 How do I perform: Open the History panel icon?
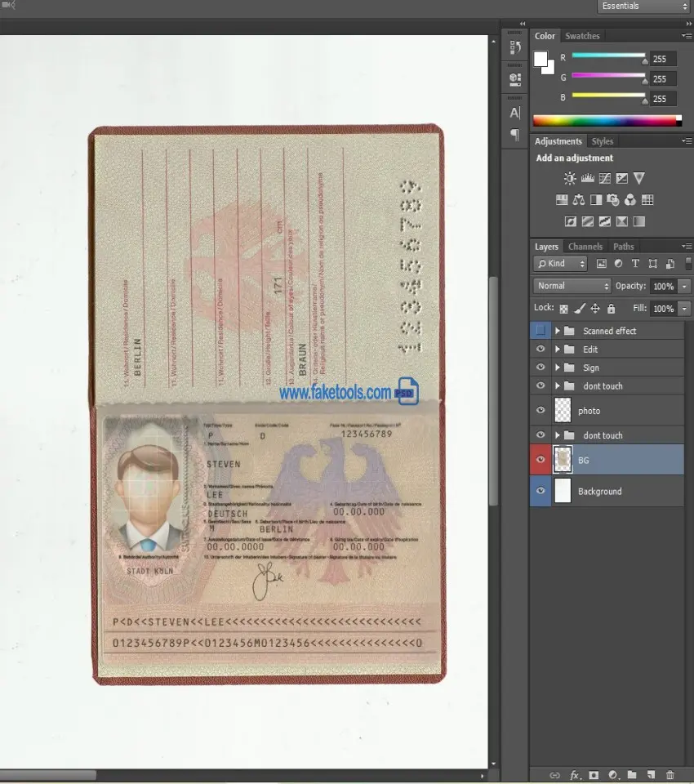click(x=515, y=47)
